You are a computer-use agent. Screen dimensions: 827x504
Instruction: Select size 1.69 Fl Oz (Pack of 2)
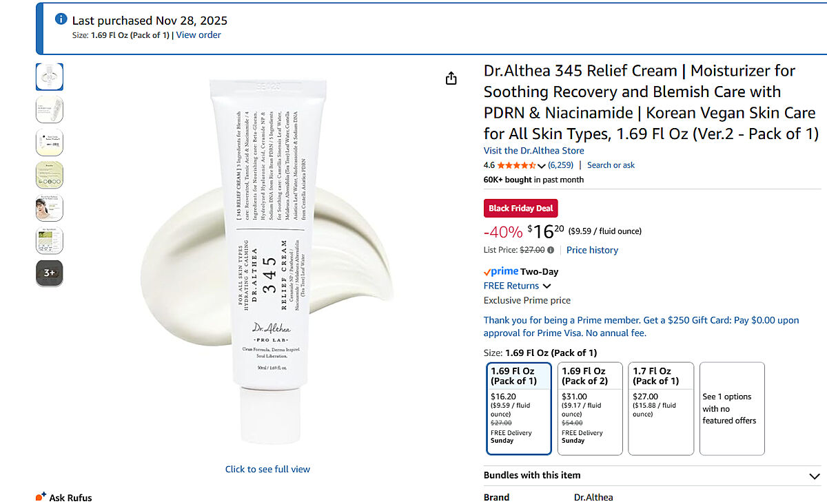coord(590,408)
